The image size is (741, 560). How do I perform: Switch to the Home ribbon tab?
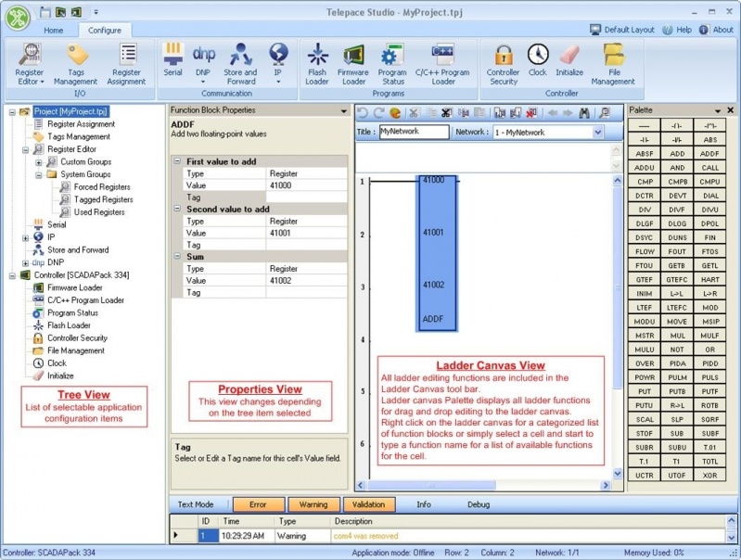(x=54, y=31)
